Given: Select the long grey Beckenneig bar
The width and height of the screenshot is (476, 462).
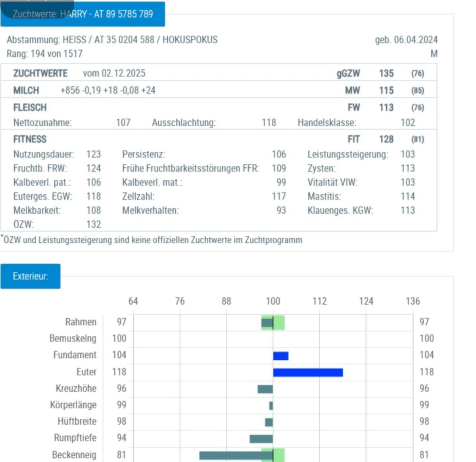Looking at the screenshot, I should tap(236, 455).
